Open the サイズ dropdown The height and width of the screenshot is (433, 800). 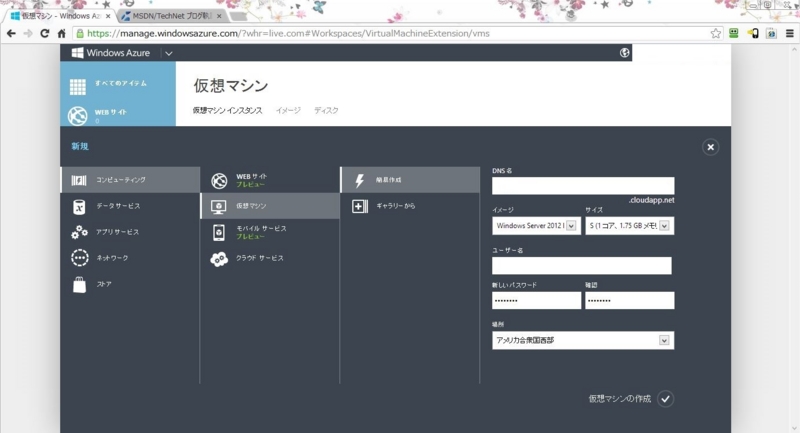tap(629, 225)
